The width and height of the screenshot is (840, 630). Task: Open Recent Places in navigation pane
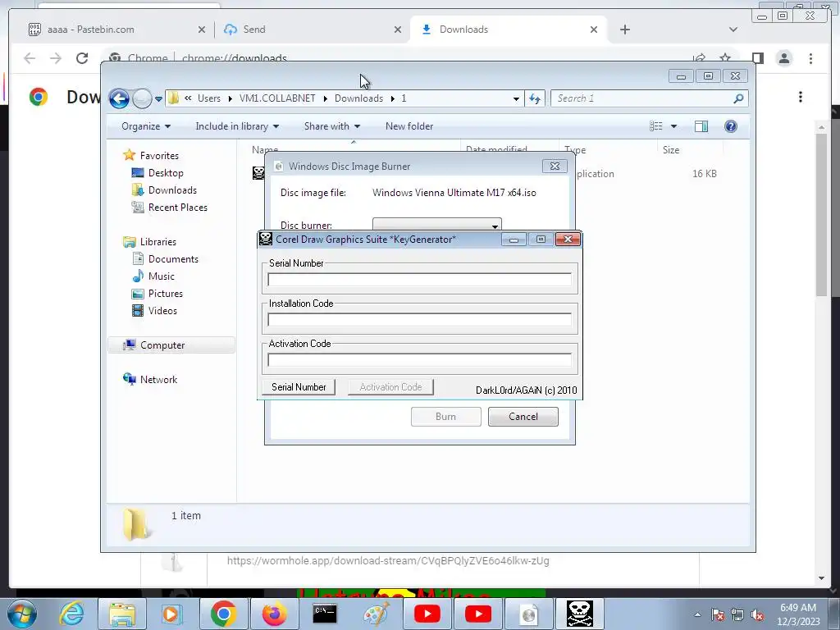click(177, 208)
